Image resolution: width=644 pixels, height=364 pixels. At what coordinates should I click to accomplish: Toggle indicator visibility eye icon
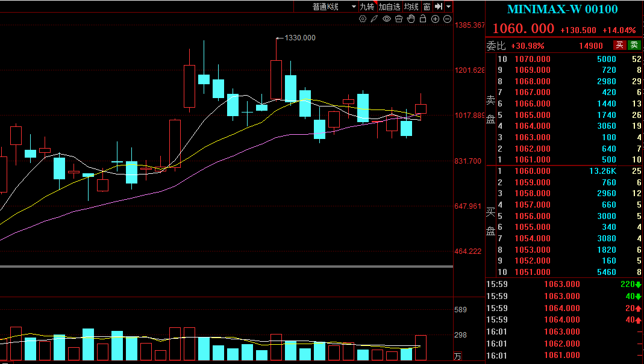pos(387,19)
